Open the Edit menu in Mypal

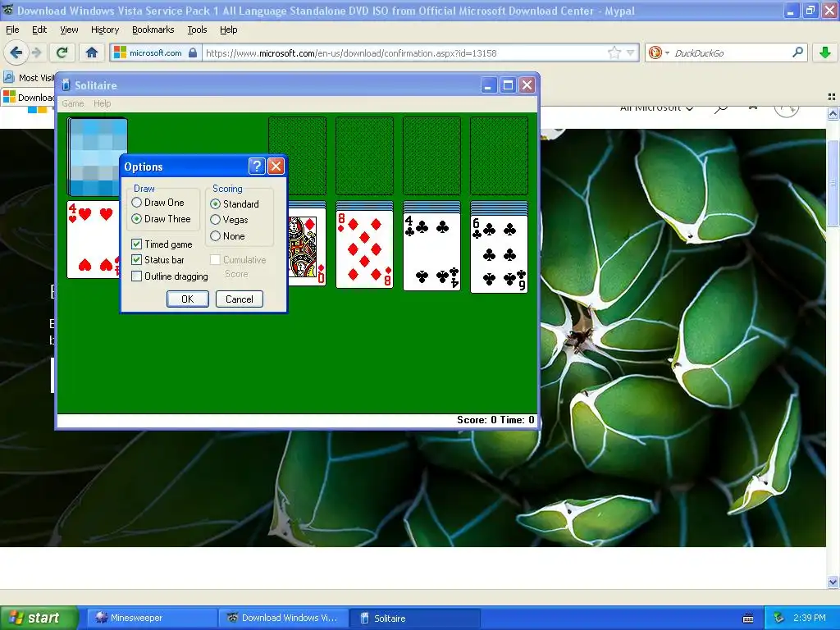[x=39, y=30]
